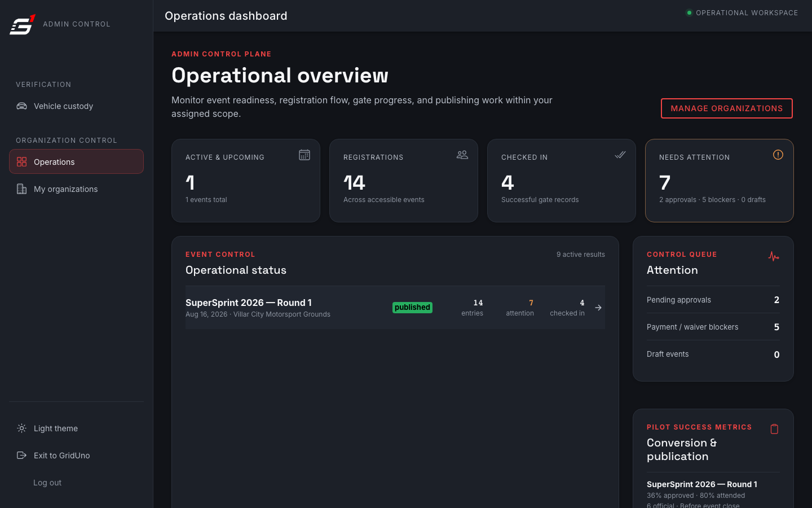This screenshot has height=508, width=812.
Task: Click 2 approvals · 5 blockers · 0 drafts text
Action: 712,200
